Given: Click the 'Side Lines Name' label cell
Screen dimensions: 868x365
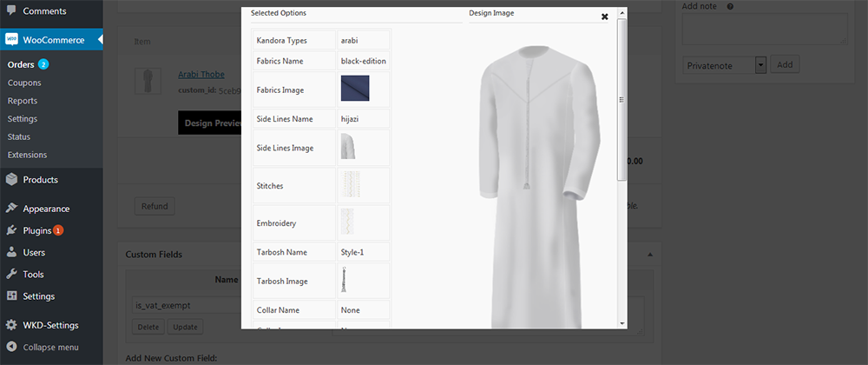Looking at the screenshot, I should click(x=294, y=118).
